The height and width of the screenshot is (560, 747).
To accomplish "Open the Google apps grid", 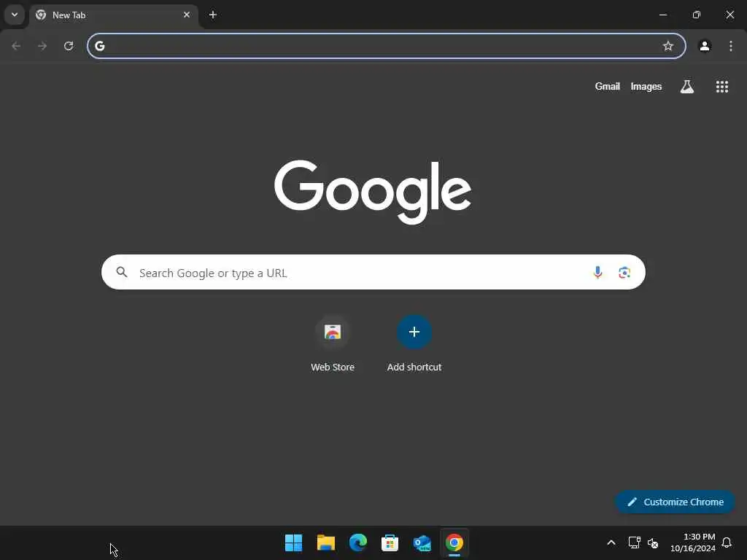I will (721, 86).
